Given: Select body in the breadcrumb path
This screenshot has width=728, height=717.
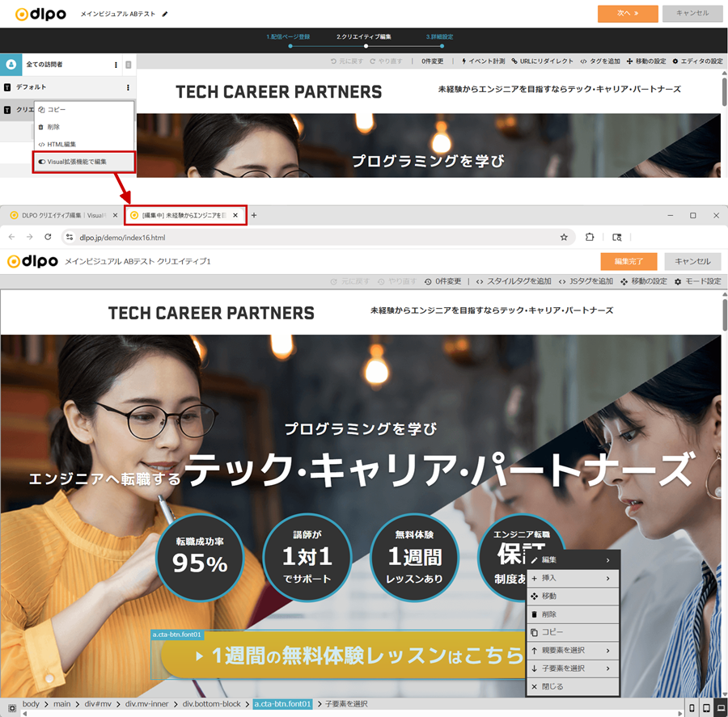Looking at the screenshot, I should [x=31, y=704].
